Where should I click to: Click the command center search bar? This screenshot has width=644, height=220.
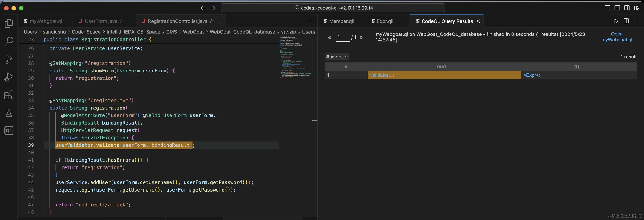click(333, 8)
